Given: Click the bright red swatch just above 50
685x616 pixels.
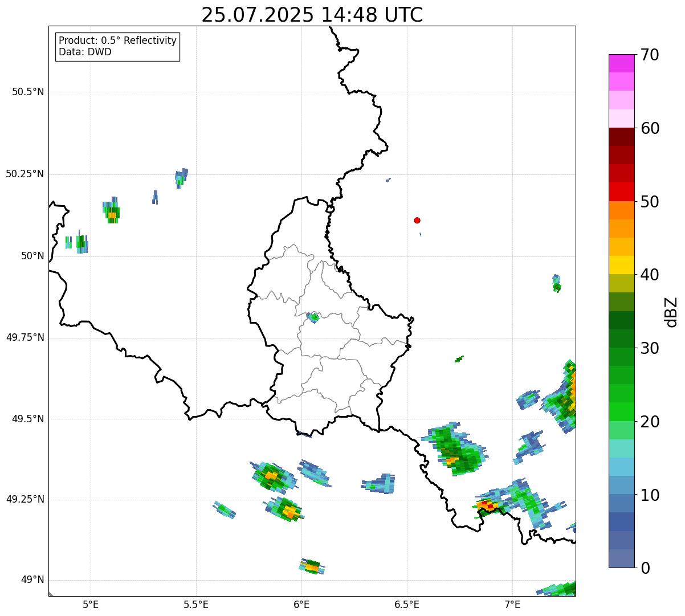Looking at the screenshot, I should [x=621, y=191].
